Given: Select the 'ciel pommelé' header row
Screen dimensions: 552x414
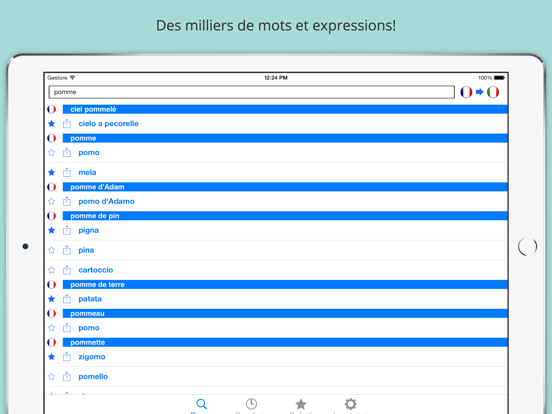Looking at the screenshot, I should point(285,109).
